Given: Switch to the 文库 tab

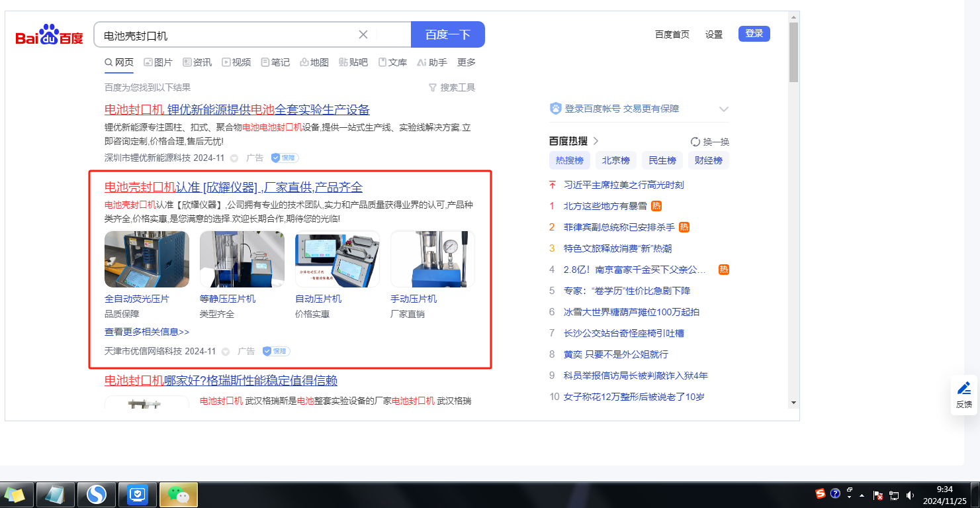Looking at the screenshot, I should 392,62.
